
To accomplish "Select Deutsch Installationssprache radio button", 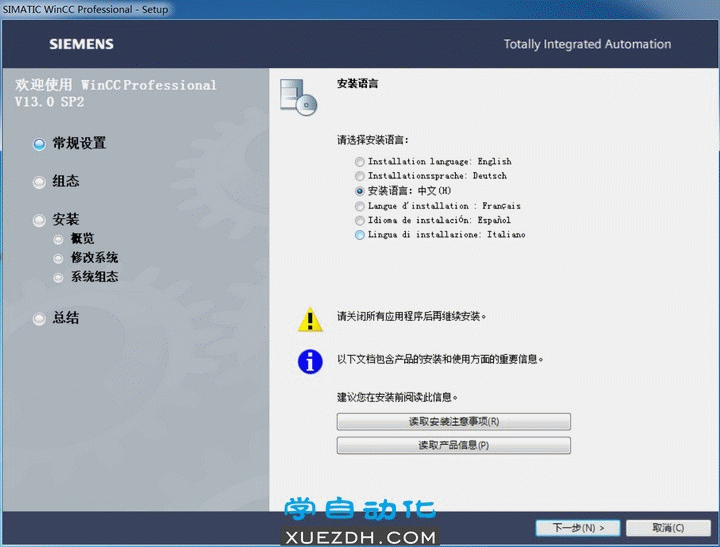I will (x=360, y=176).
